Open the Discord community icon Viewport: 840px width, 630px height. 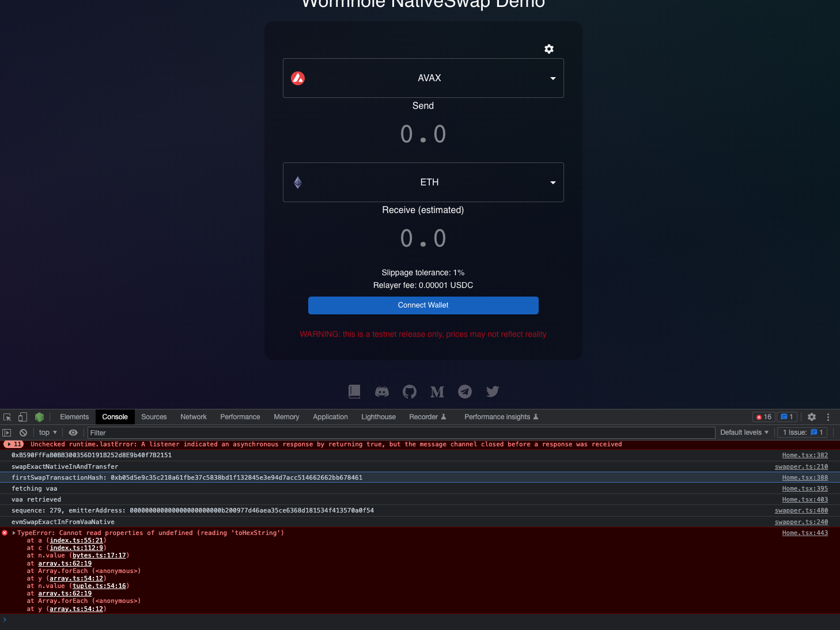click(382, 392)
